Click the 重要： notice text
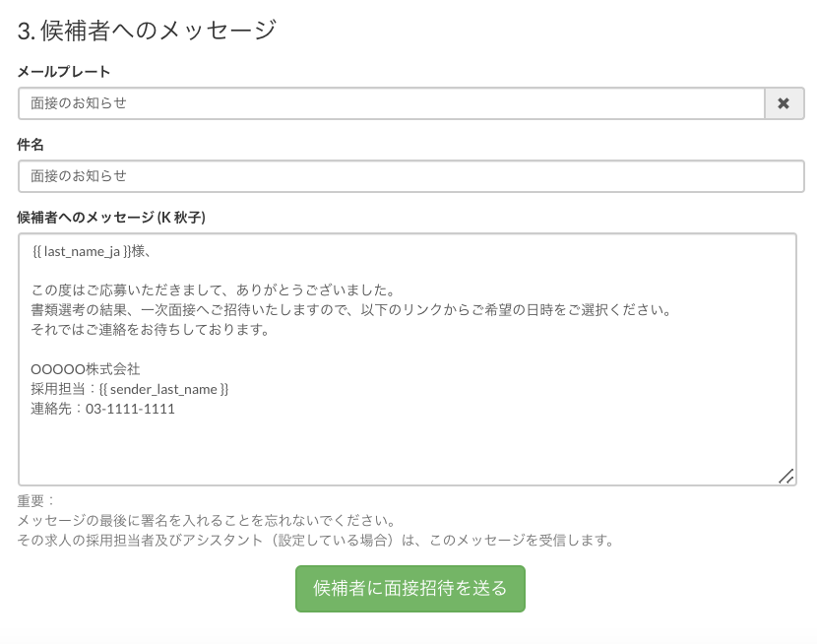 point(37,500)
